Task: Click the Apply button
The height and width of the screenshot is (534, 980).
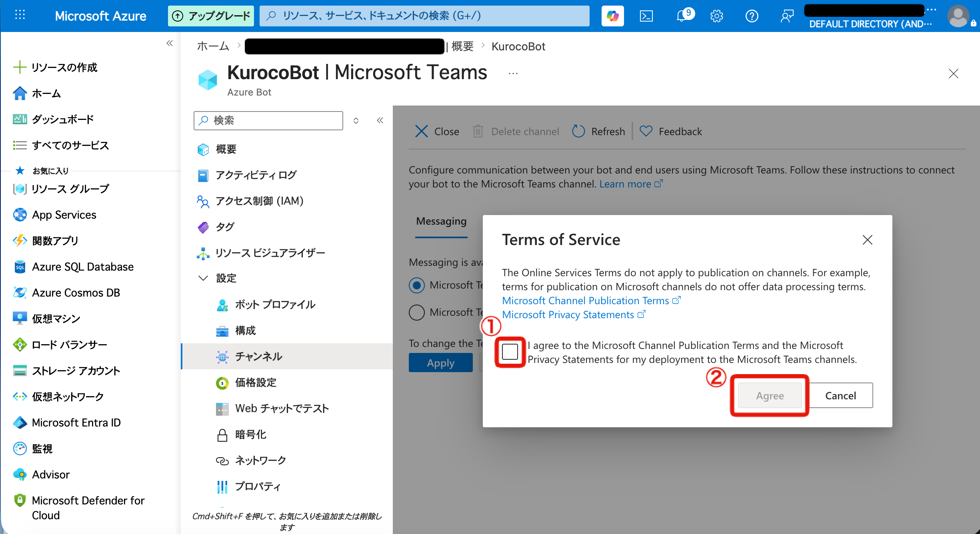Action: (x=440, y=363)
